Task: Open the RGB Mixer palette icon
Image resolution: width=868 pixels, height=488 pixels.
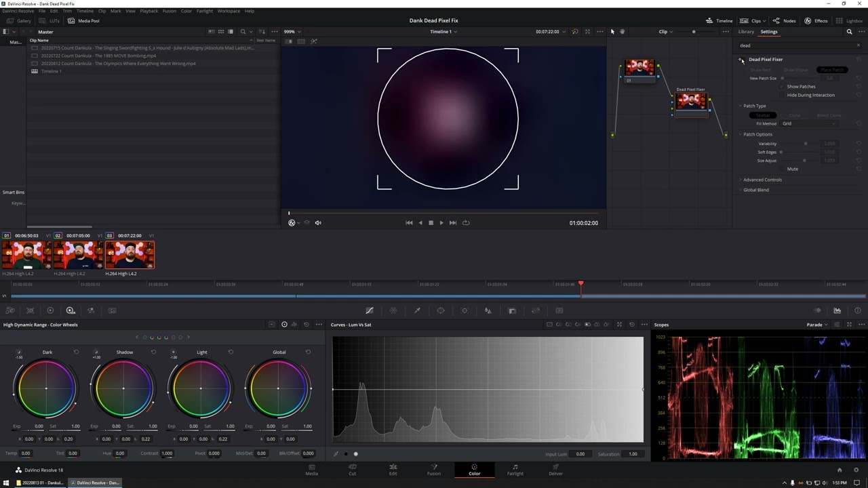Action: click(x=91, y=310)
